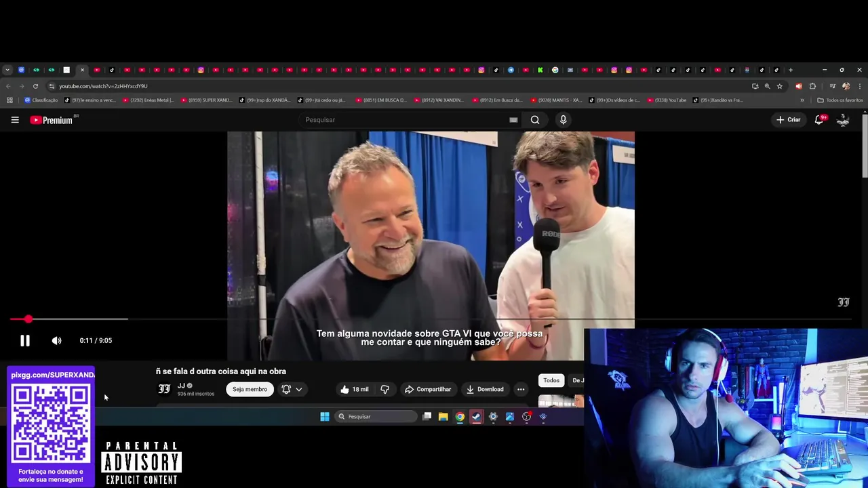The image size is (868, 488).
Task: Switch to the Telegram tab in the tab strip
Action: click(x=511, y=70)
